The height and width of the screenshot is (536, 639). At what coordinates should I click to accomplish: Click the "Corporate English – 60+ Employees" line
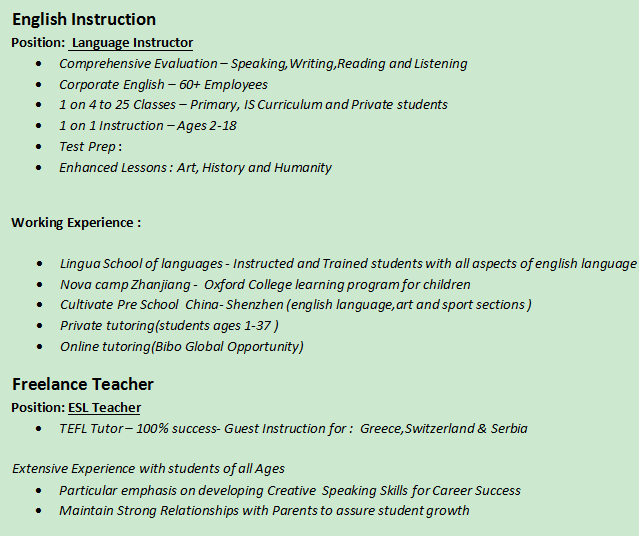(x=163, y=85)
